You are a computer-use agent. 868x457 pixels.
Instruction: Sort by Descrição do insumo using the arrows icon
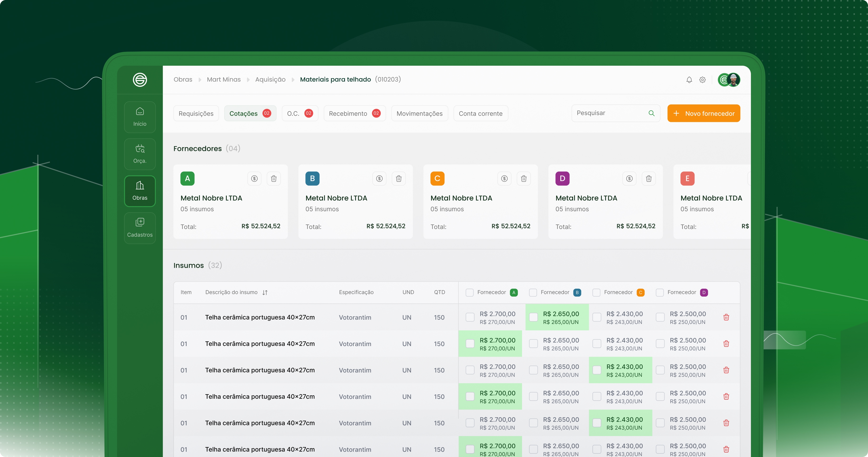(x=265, y=293)
